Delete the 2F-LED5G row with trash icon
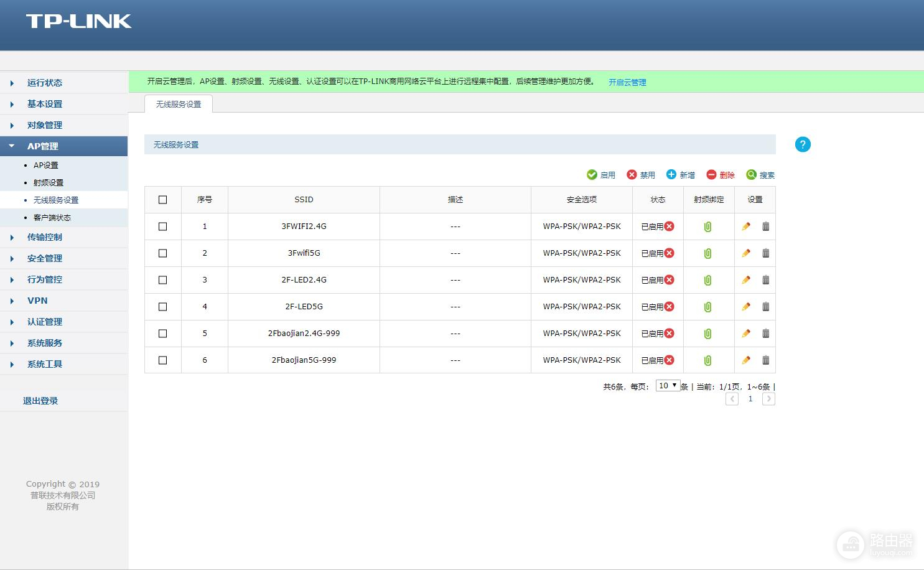 pyautogui.click(x=766, y=307)
